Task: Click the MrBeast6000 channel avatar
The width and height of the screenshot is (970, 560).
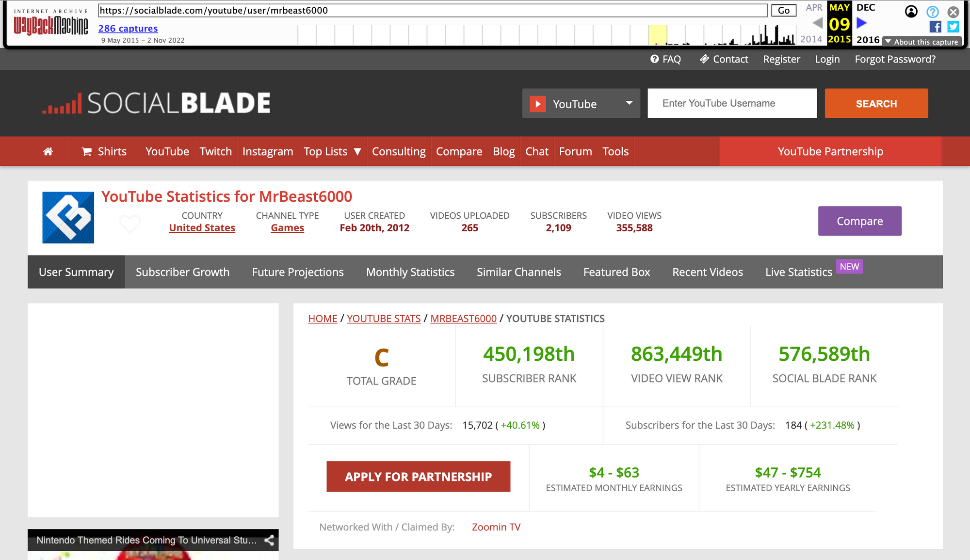Action: tap(68, 218)
